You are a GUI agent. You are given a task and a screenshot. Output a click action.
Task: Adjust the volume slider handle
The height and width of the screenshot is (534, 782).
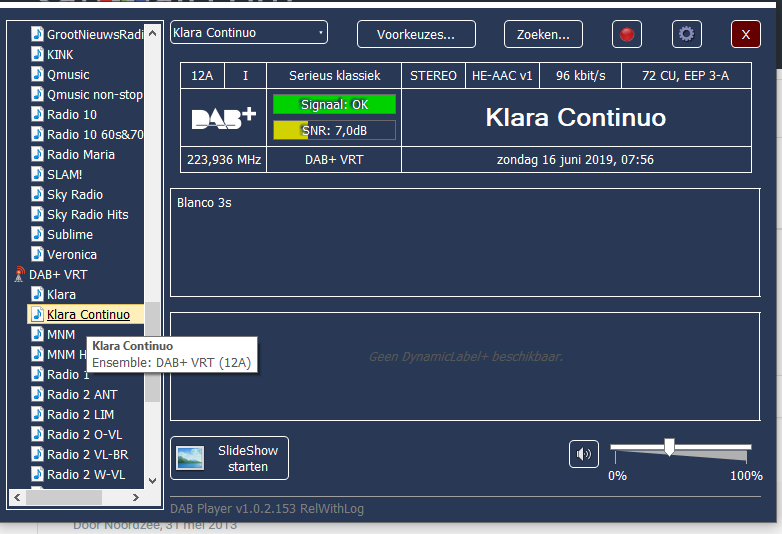coord(669,447)
